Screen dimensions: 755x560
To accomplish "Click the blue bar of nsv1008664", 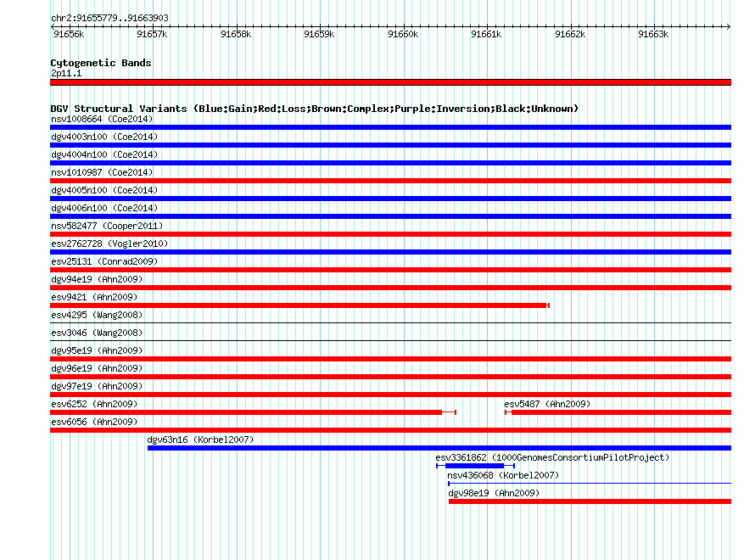I will tap(390, 127).
